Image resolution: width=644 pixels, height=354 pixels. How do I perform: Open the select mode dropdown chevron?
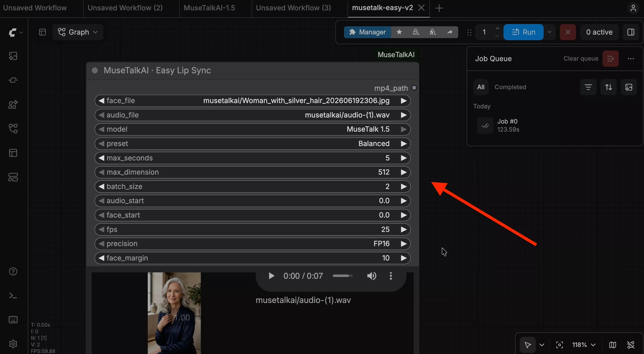pos(542,345)
